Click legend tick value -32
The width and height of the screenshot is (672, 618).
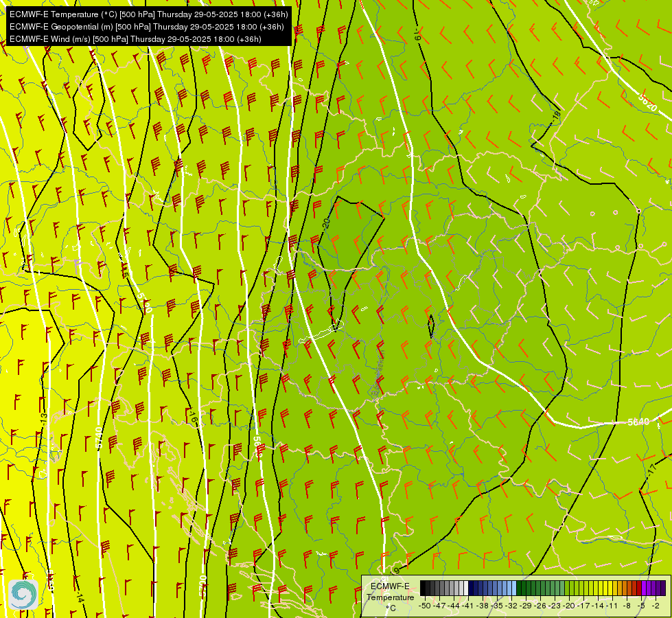tap(511, 606)
